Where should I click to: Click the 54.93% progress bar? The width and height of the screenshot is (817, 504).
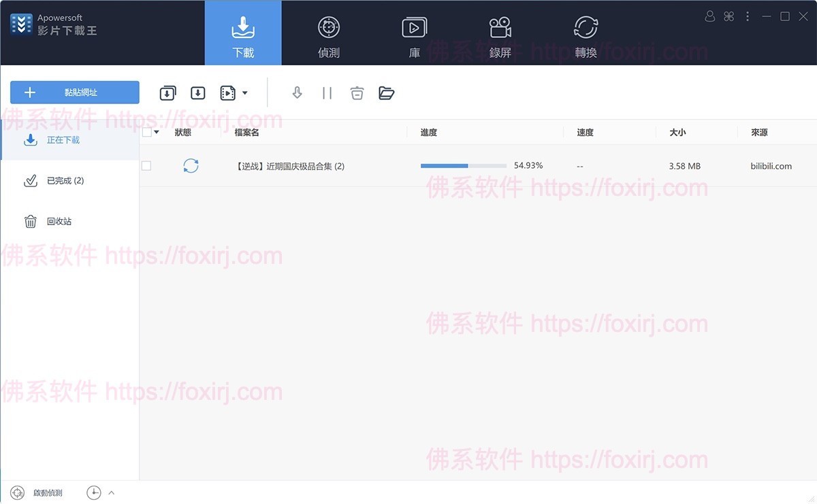[463, 165]
